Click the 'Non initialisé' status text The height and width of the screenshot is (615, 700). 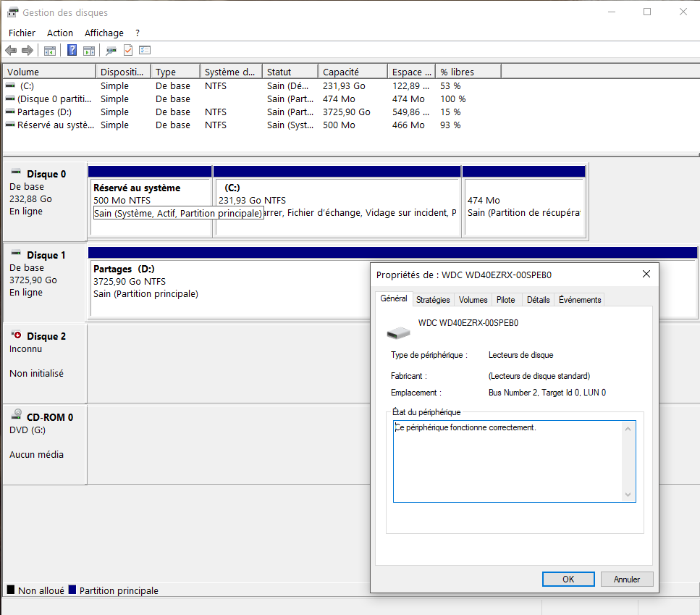(x=37, y=373)
